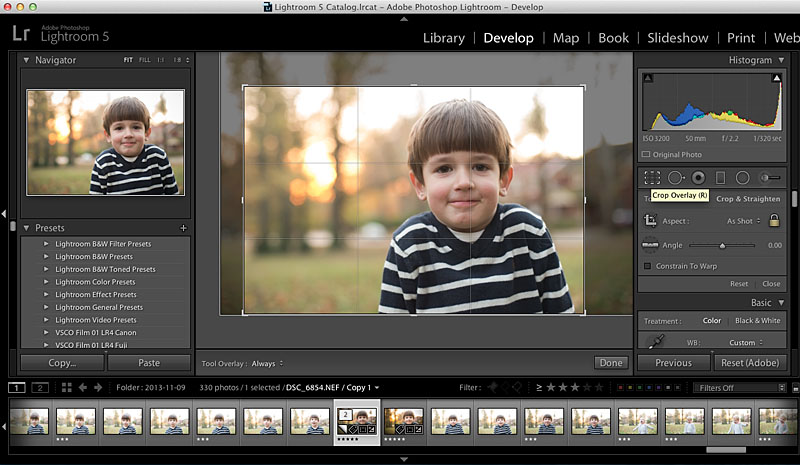
Task: Click Reset in the crop panel
Action: 739,284
